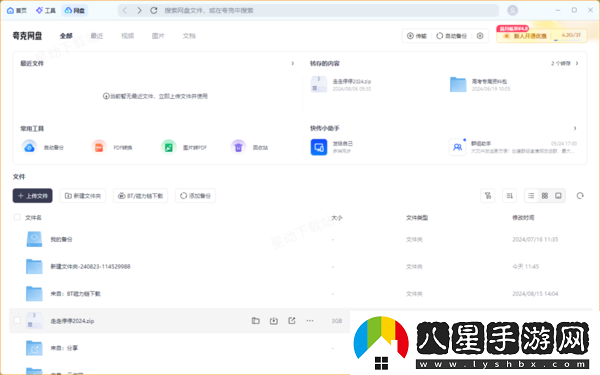The image size is (600, 375).
Task: Move the 2024.zip file to folder
Action: tap(256, 321)
